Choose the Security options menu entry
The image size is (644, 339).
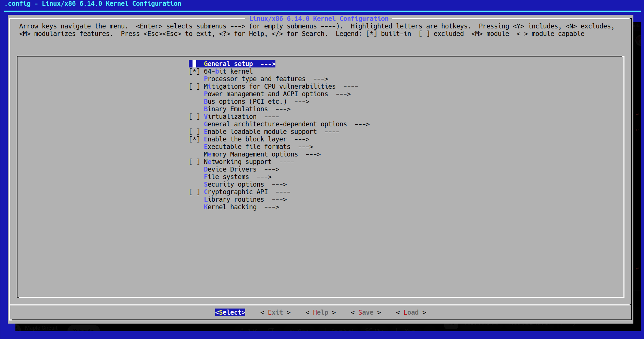point(245,184)
